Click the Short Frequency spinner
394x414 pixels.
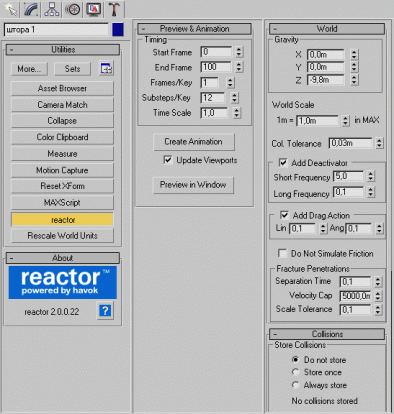tap(370, 176)
